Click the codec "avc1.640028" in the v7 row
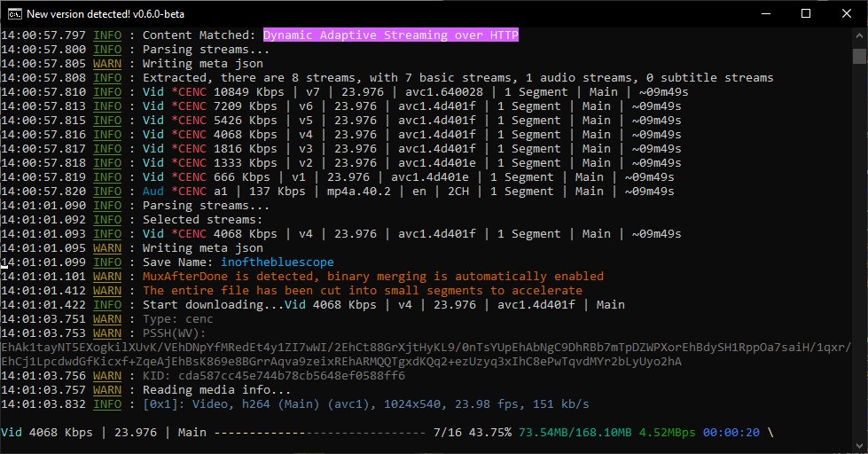Screen dimensions: 868x454 444,92
